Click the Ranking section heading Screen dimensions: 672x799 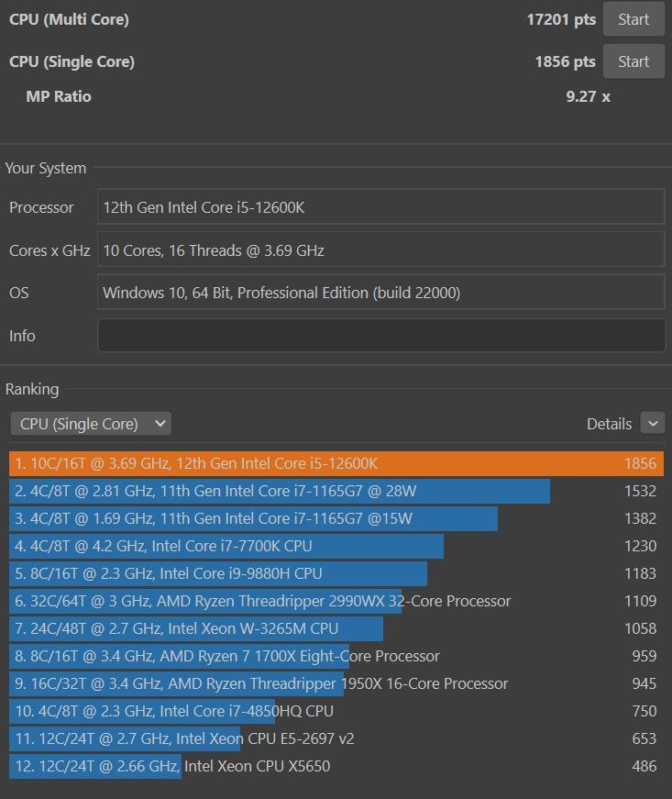click(x=32, y=389)
